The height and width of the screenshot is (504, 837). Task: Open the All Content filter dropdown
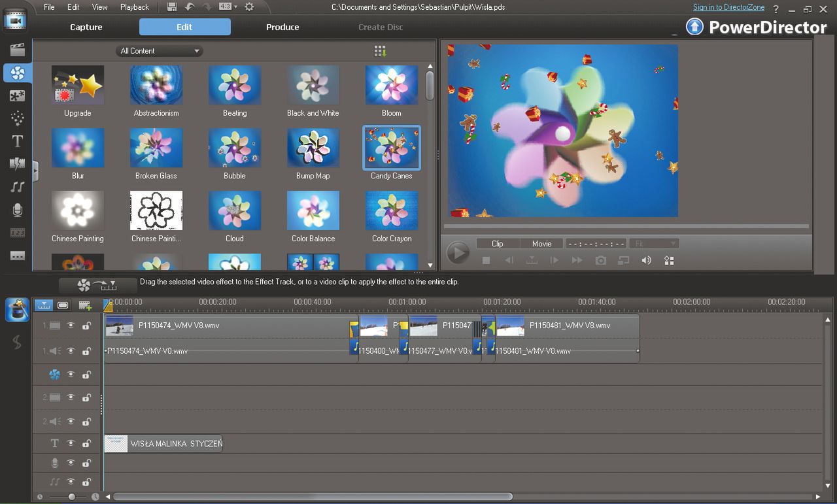coord(159,51)
